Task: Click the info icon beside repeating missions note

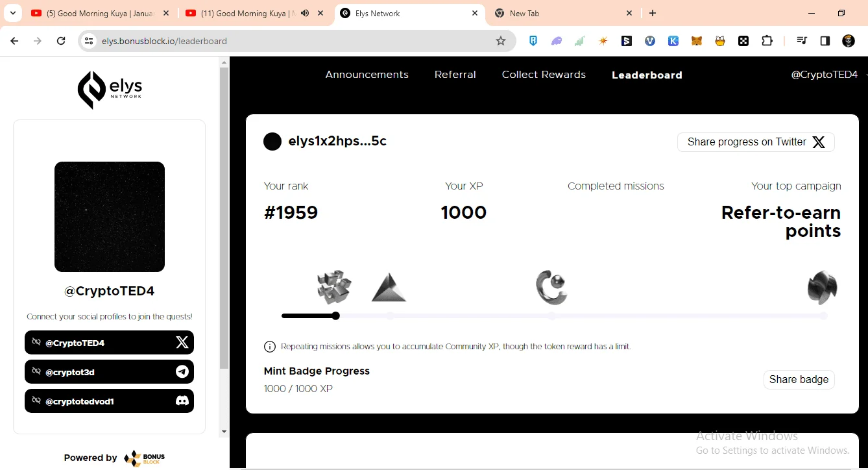Action: [x=270, y=347]
